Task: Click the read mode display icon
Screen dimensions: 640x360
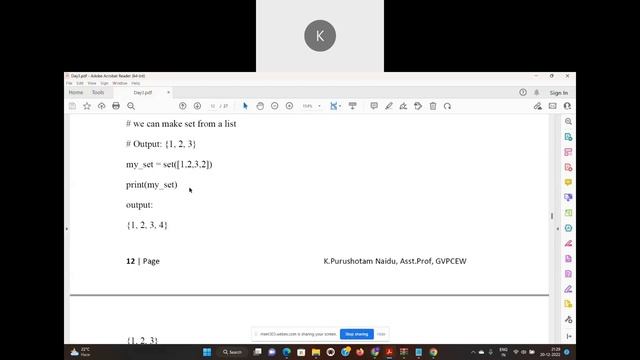Action: click(x=353, y=106)
